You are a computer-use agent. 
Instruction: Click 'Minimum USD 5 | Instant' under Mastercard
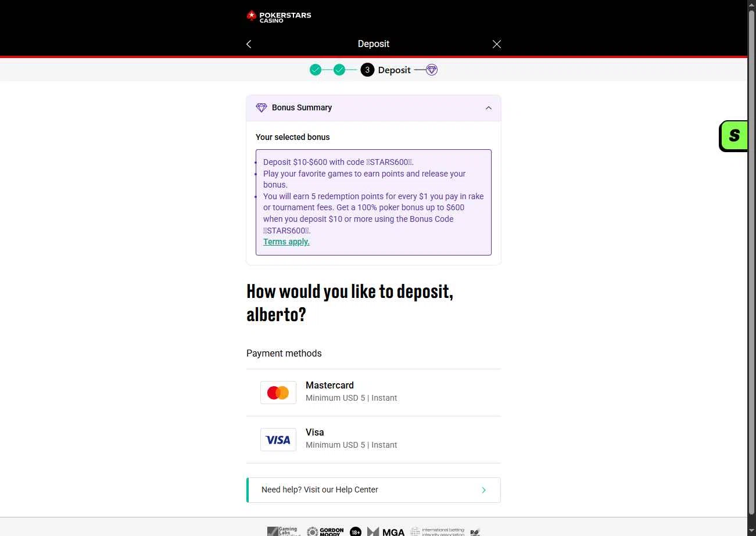coord(351,398)
